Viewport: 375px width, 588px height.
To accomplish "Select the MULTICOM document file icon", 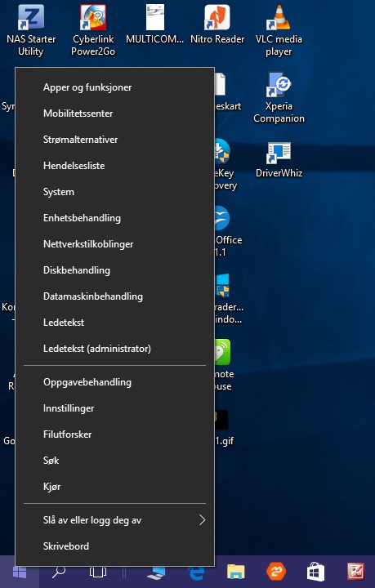I will coord(155,23).
